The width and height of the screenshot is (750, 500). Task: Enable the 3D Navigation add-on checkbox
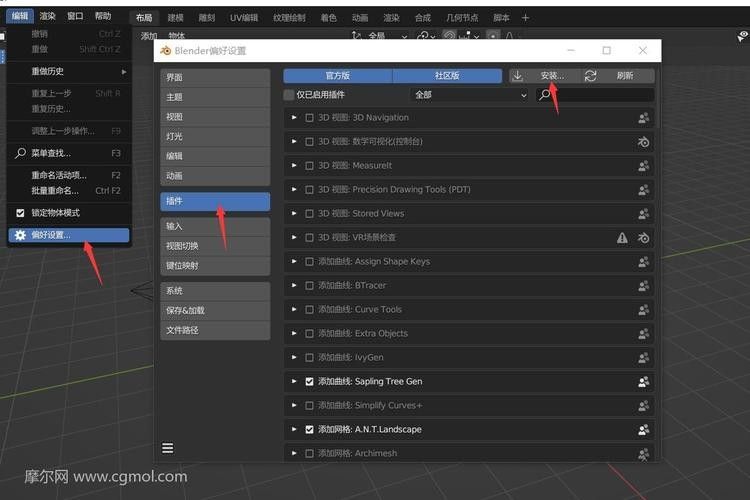309,118
